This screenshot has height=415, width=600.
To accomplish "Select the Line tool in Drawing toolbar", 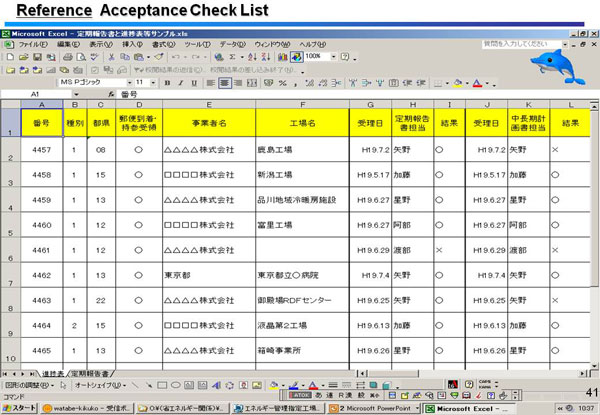I will tap(135, 385).
